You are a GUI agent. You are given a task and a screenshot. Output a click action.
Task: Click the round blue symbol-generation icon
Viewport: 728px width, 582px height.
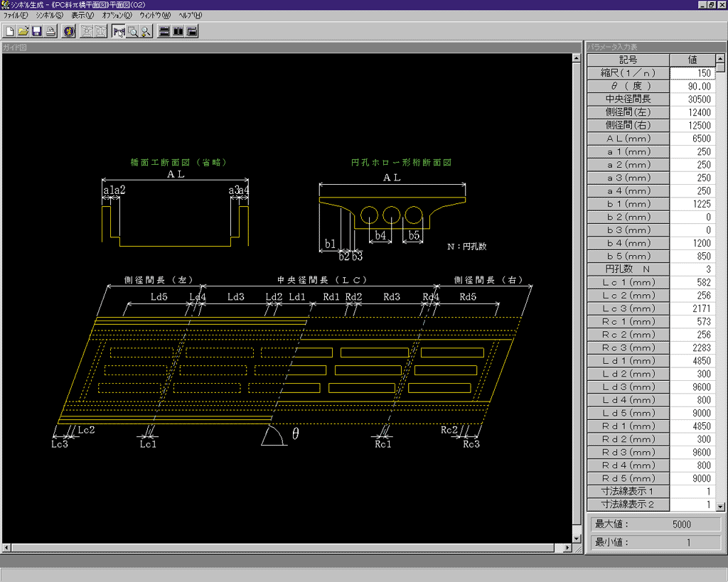pos(69,31)
